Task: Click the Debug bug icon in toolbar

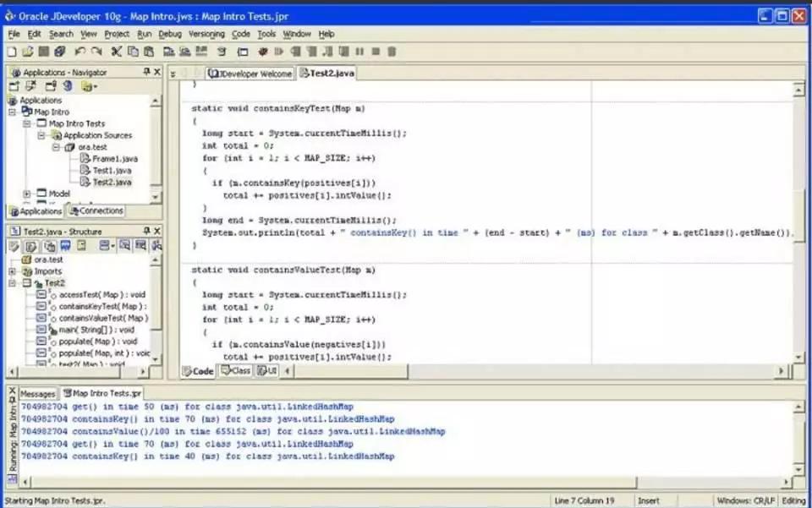Action: coord(263,52)
